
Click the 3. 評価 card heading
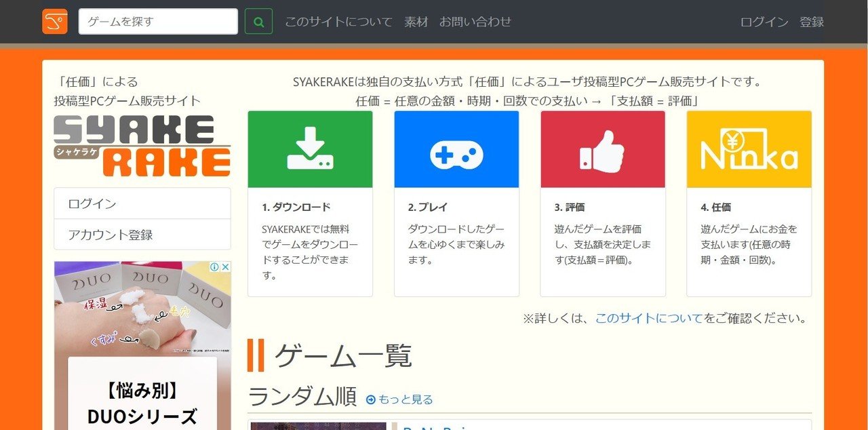point(570,207)
